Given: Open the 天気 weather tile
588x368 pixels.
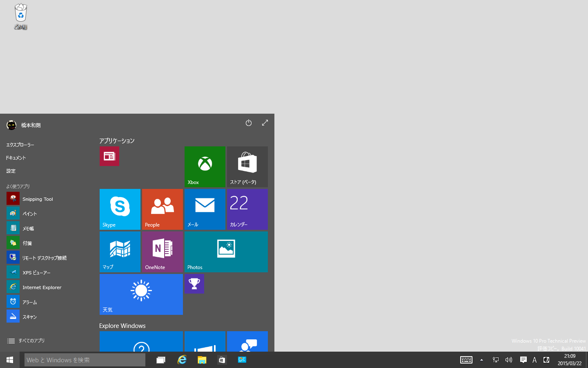Looking at the screenshot, I should tap(141, 294).
